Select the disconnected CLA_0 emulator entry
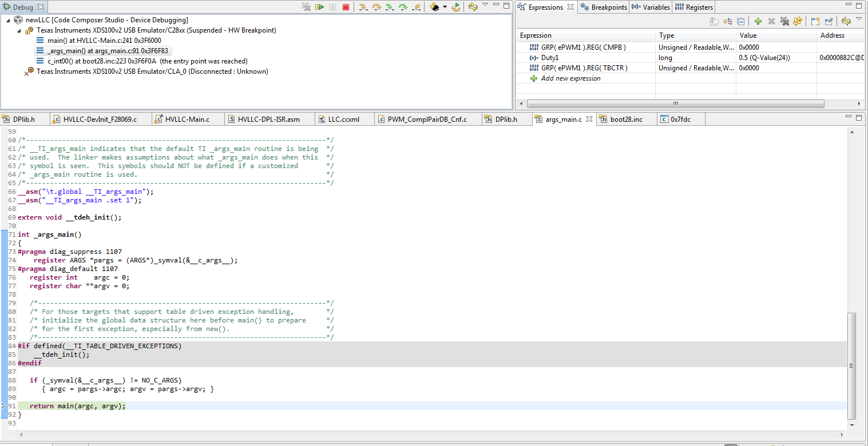This screenshot has width=868, height=446. tap(146, 71)
